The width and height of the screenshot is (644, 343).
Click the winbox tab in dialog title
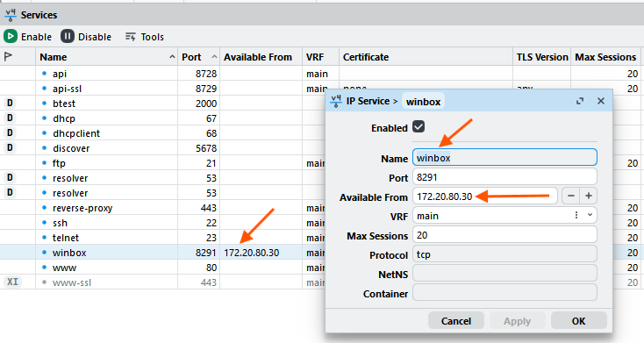[x=423, y=102]
